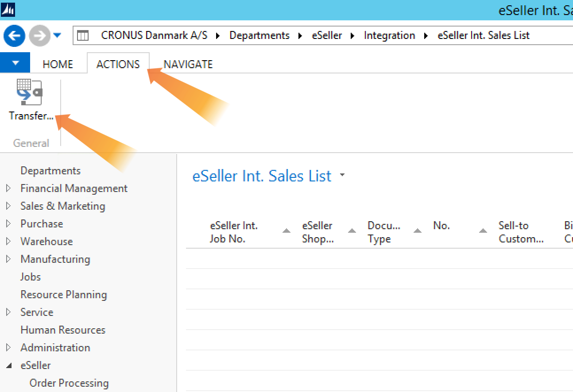Viewport: 573px width, 392px height.
Task: Click CRONUS Danmark A/S in breadcrumb
Action: pos(154,35)
